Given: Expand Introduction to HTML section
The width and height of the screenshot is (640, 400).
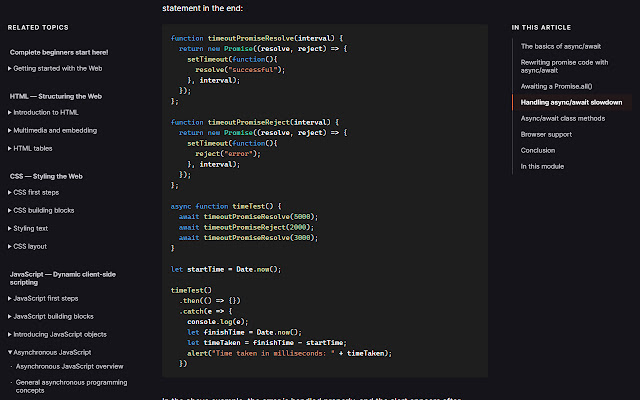Looking at the screenshot, I should (x=43, y=113).
